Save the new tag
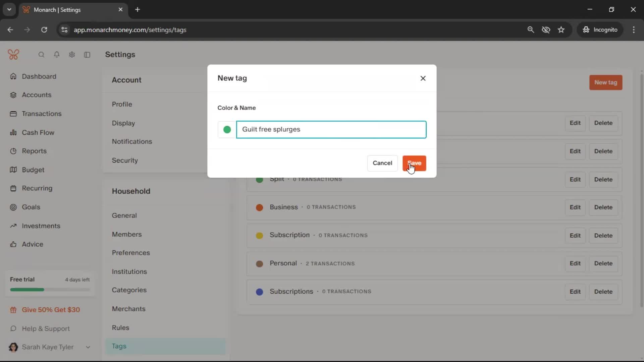Viewport: 644px width, 362px height. (414, 163)
